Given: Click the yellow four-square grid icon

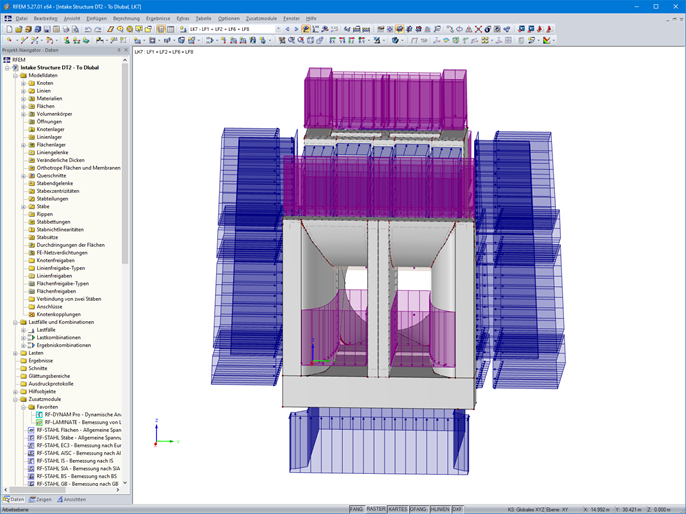Looking at the screenshot, I should (x=485, y=40).
